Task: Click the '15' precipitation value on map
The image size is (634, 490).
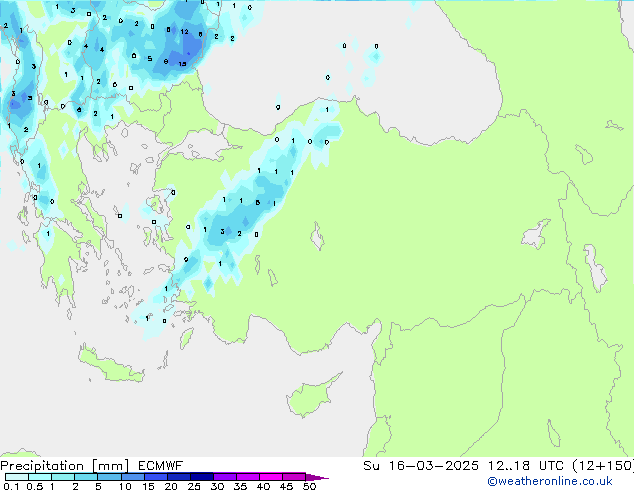Action: point(182,64)
